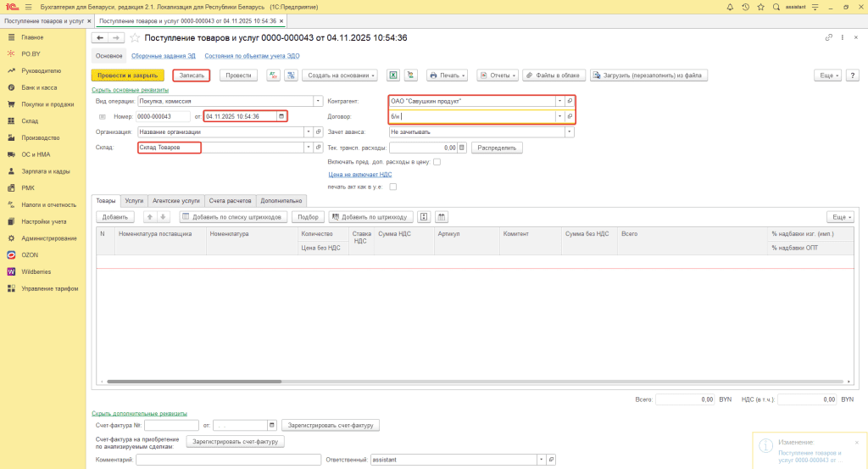Expand the Договор dropdown arrow
Screen dimensions: 868x469
(559, 116)
